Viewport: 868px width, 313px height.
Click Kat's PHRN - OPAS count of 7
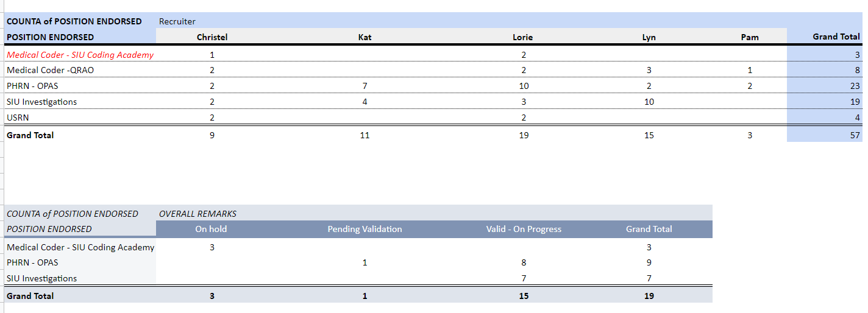pos(365,86)
